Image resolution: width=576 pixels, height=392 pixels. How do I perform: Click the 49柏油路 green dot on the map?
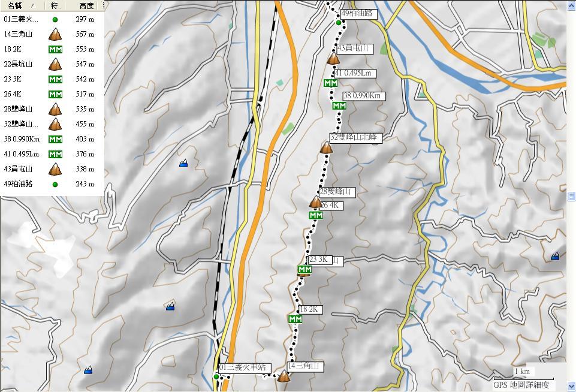339,23
